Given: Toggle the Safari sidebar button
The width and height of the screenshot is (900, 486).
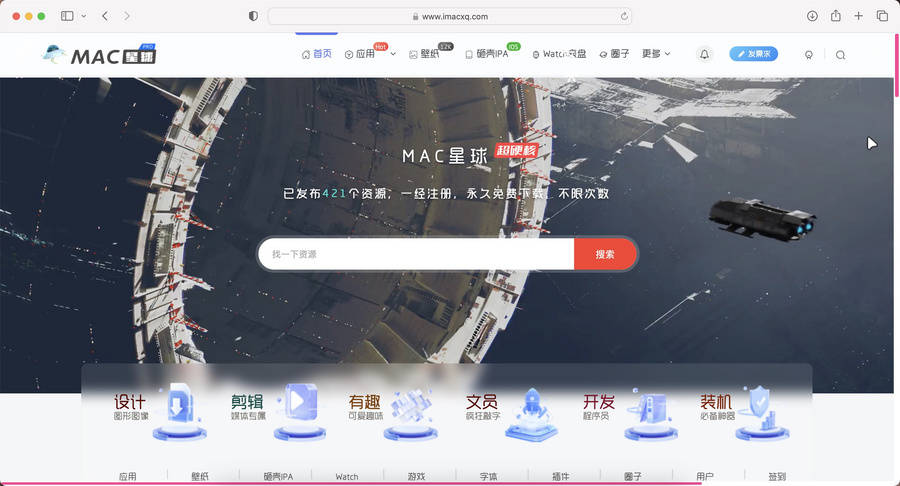Looking at the screenshot, I should (x=67, y=16).
